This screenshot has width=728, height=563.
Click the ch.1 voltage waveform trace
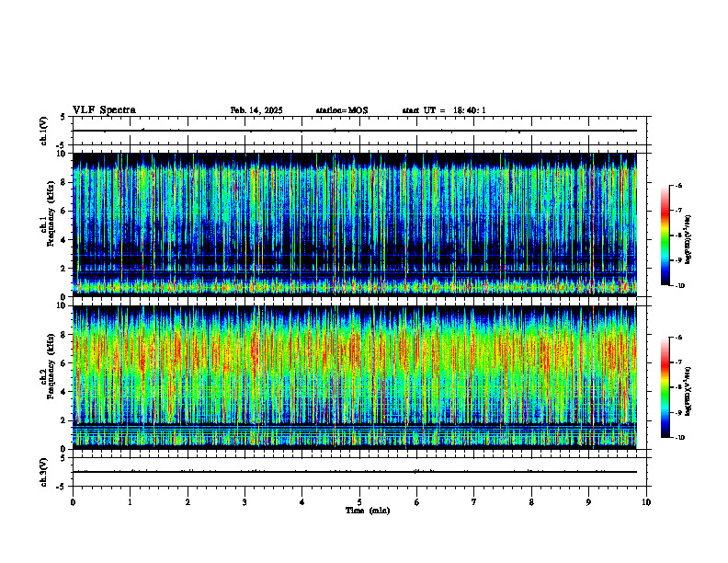pos(354,131)
